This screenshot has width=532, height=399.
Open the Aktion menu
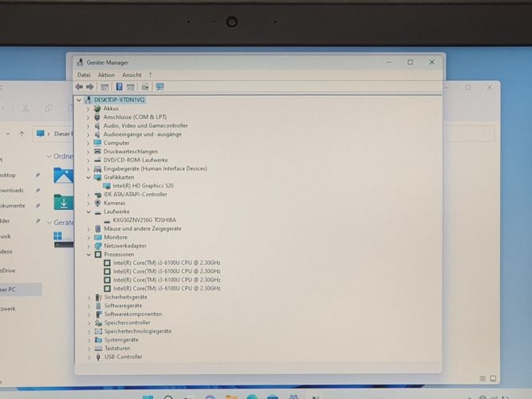tap(106, 75)
